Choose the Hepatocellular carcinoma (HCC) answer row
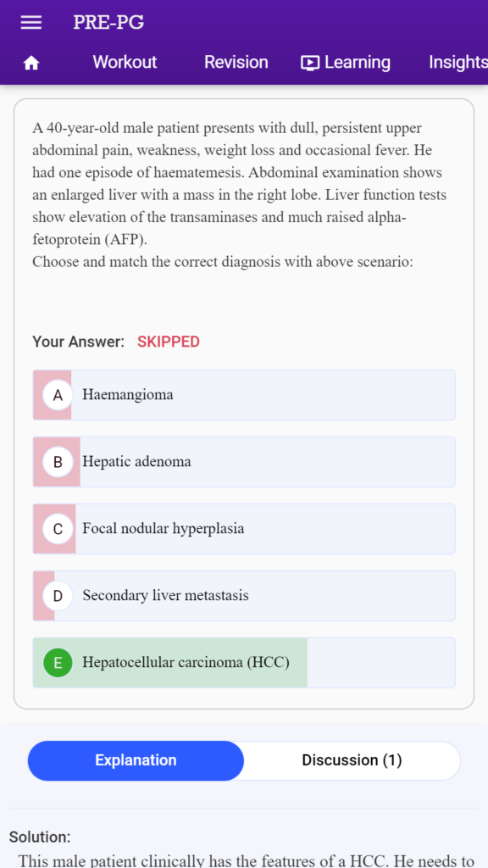Viewport: 488px width, 868px height. coord(244,663)
